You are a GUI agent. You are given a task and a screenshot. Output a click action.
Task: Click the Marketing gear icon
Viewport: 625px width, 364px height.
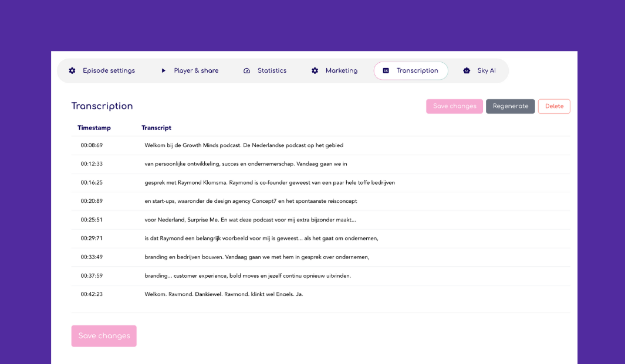pos(315,70)
